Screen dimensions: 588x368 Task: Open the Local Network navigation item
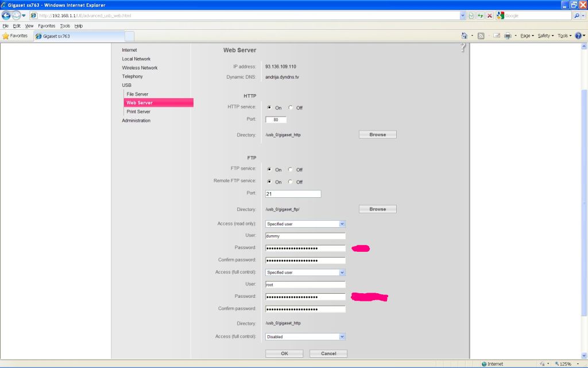(x=136, y=59)
